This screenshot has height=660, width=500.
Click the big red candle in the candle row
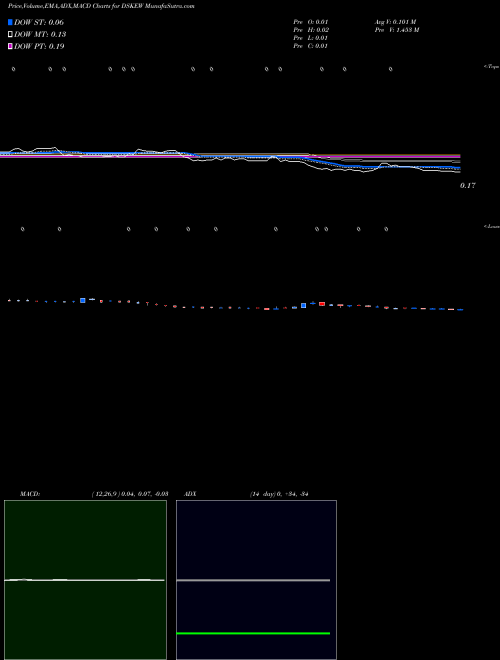pos(322,303)
